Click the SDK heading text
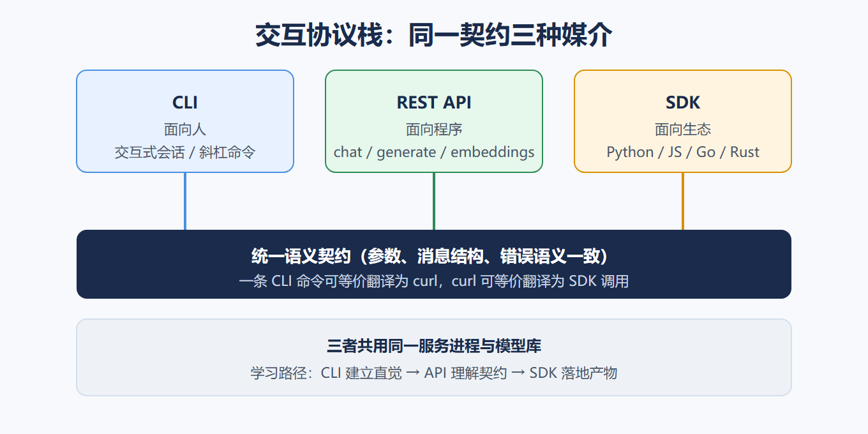The width and height of the screenshot is (868, 434). coord(683,102)
